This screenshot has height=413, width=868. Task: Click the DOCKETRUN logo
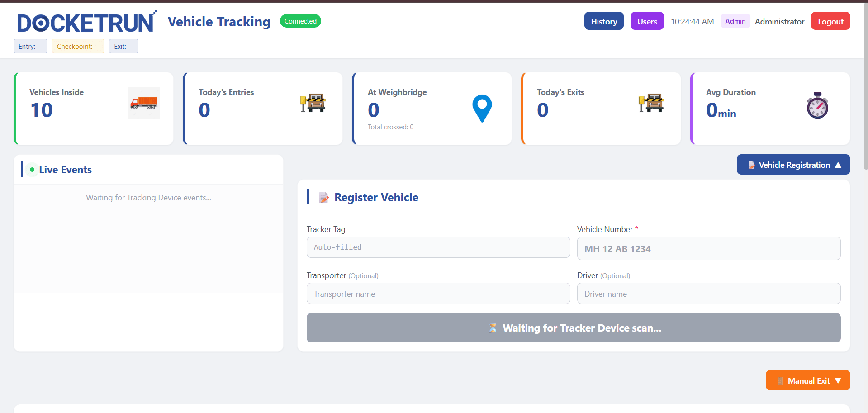pyautogui.click(x=86, y=23)
